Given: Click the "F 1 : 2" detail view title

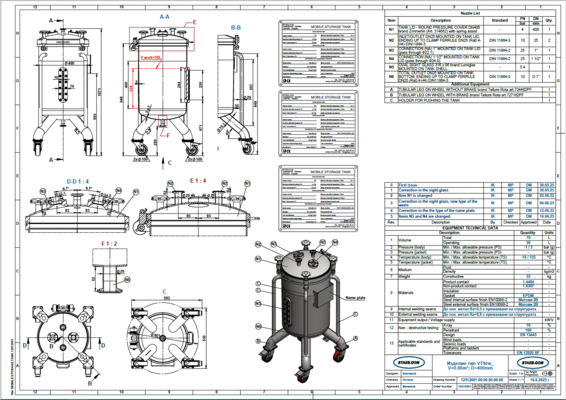Looking at the screenshot, I should click(109, 244).
